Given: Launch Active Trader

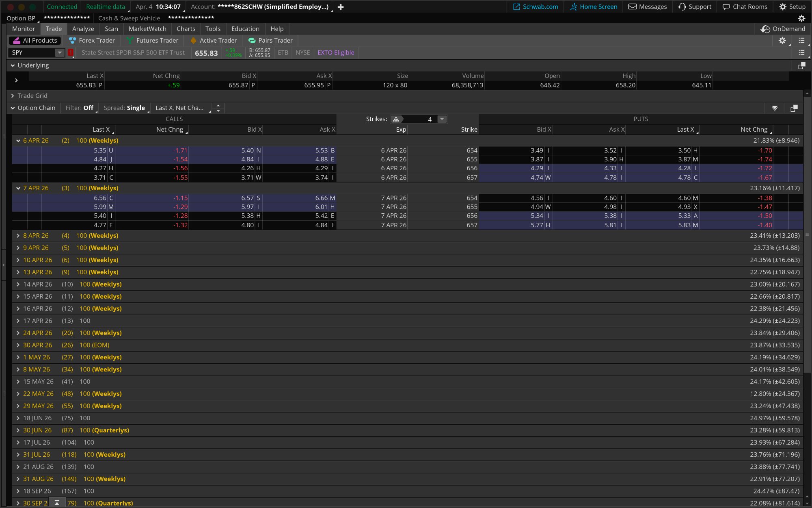Looking at the screenshot, I should pos(213,40).
